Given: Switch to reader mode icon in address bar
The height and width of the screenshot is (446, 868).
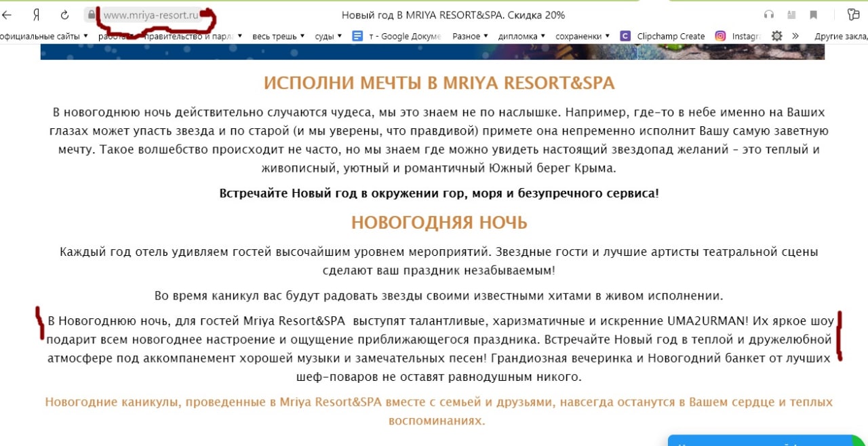Looking at the screenshot, I should (791, 15).
